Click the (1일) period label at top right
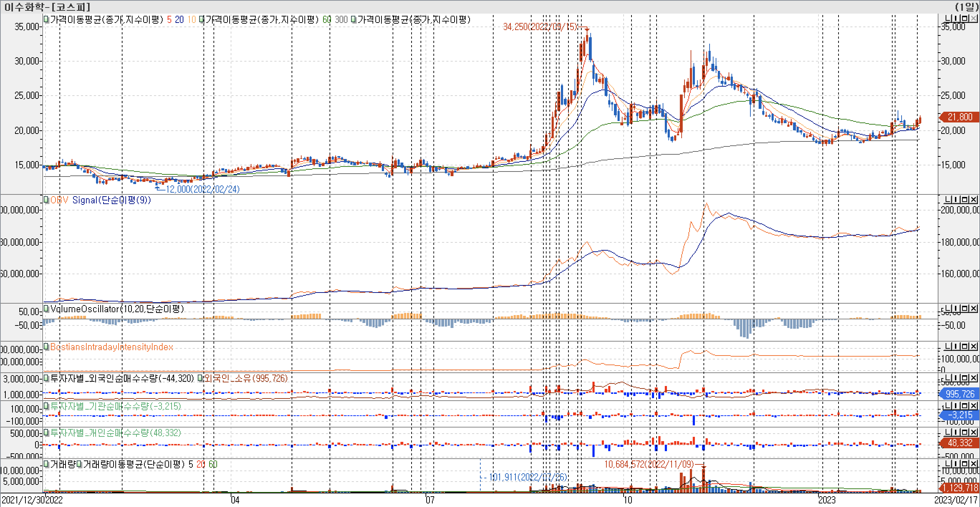This screenshot has height=507, width=980. 967,7
